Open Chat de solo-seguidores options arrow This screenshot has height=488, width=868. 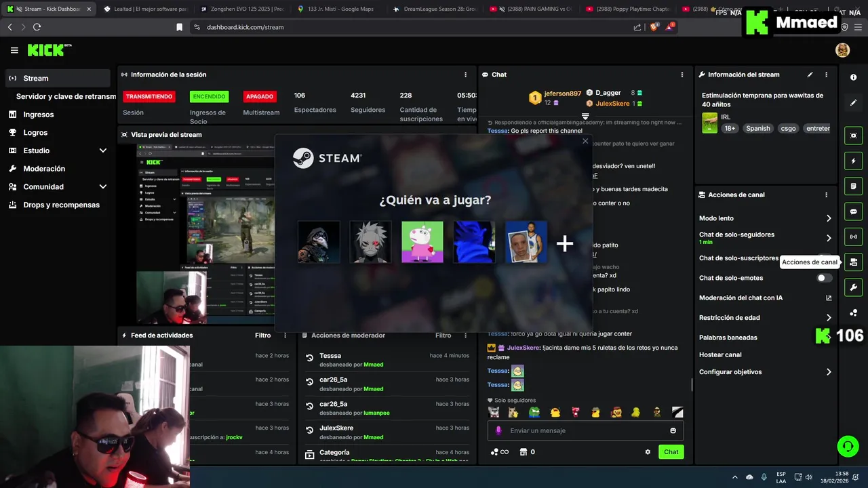829,238
